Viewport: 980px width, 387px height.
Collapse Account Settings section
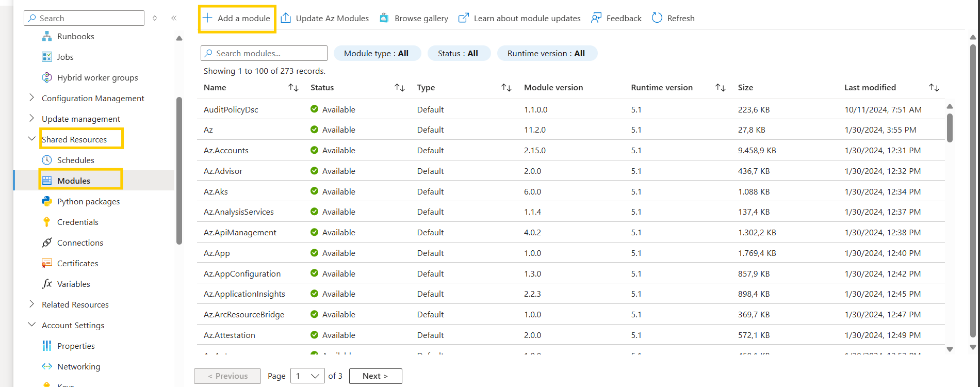point(31,325)
